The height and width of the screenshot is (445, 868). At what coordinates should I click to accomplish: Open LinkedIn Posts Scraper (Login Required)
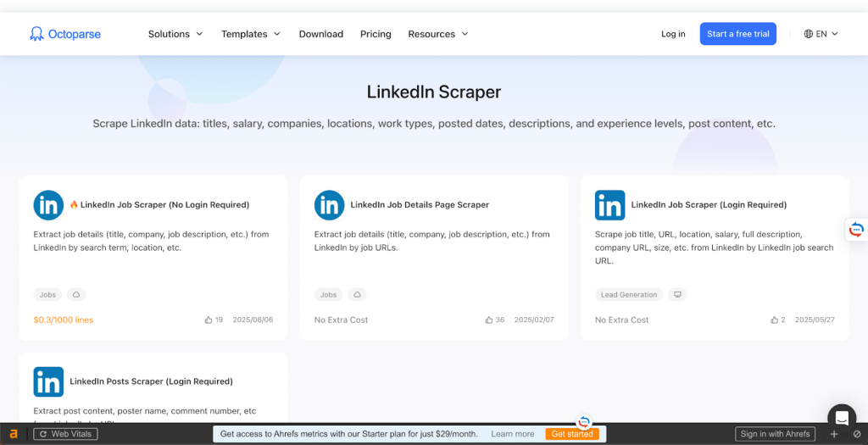(151, 381)
